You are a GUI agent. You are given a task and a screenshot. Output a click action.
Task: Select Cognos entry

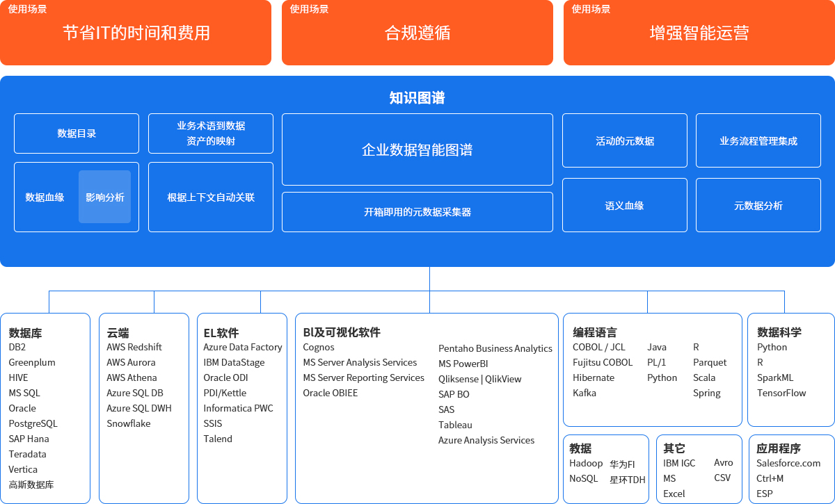319,347
